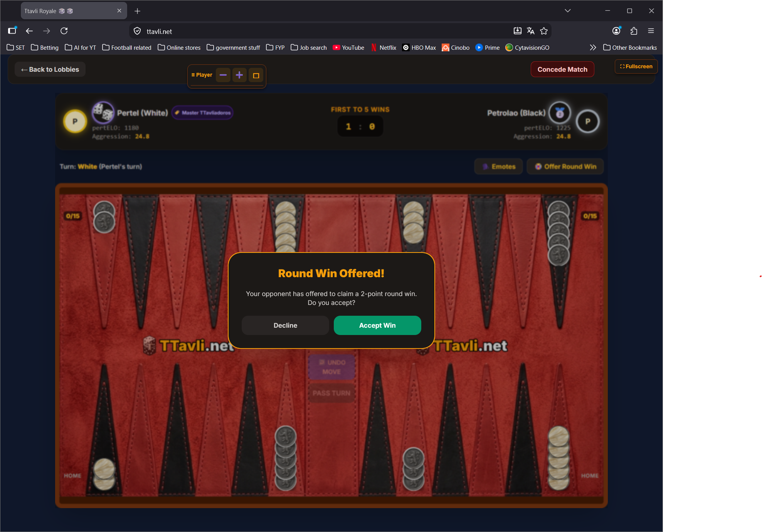Screen dimensions: 762x532
Task: Open the SET bookmark folder
Action: [x=16, y=47]
